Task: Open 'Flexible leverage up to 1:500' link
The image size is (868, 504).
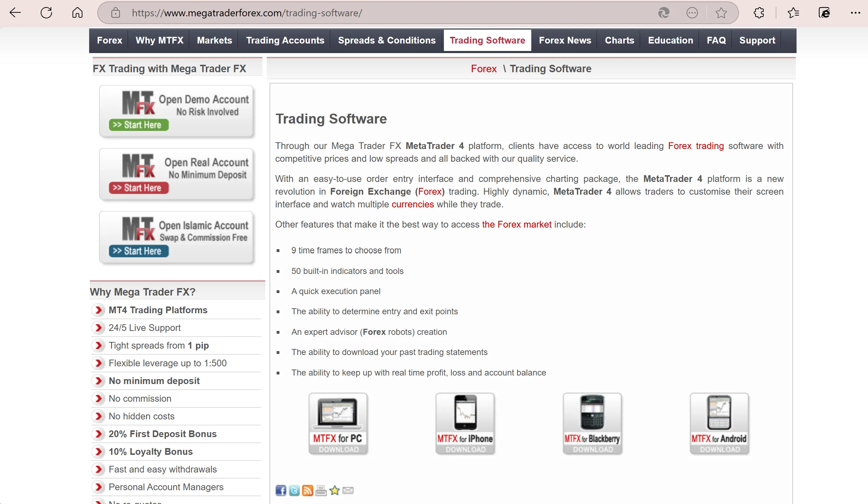Action: pyautogui.click(x=168, y=363)
